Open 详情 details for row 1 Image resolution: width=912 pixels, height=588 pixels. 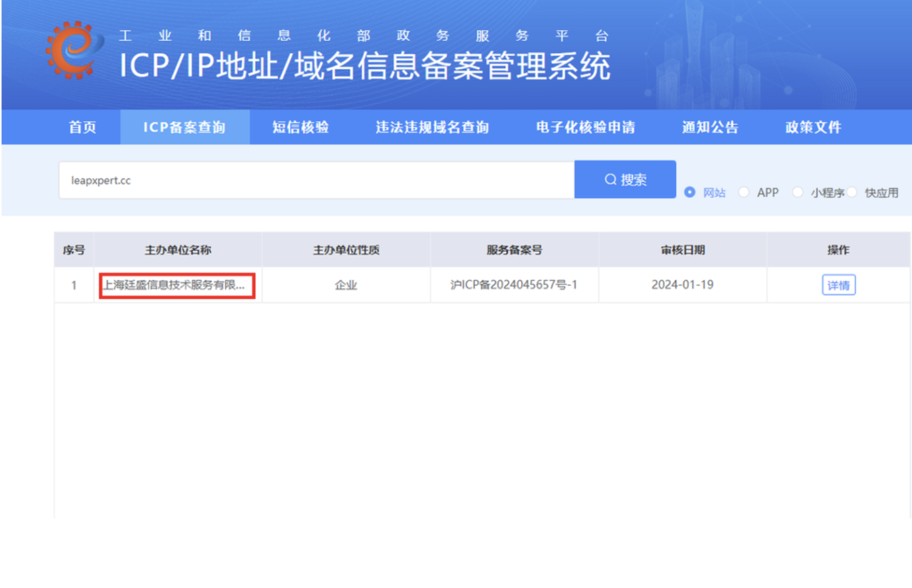(838, 285)
